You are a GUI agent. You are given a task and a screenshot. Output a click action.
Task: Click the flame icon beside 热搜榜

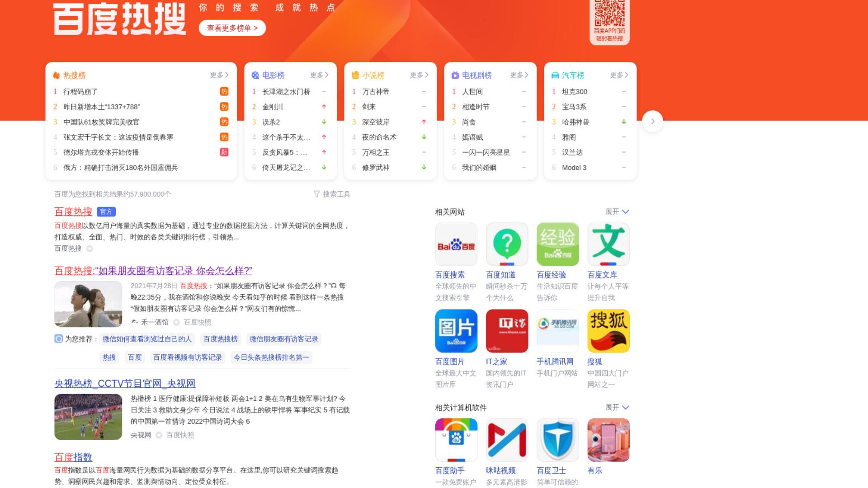pyautogui.click(x=57, y=75)
